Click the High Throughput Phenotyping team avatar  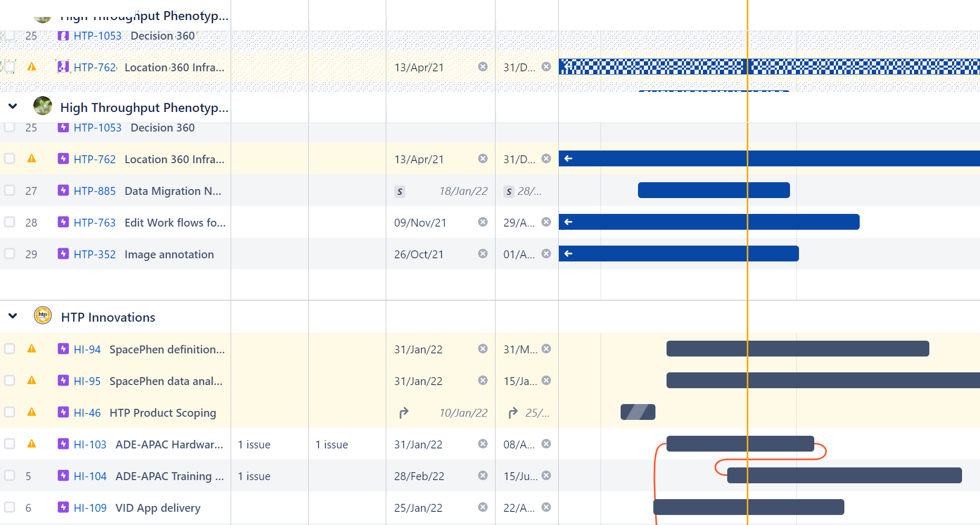tap(43, 106)
